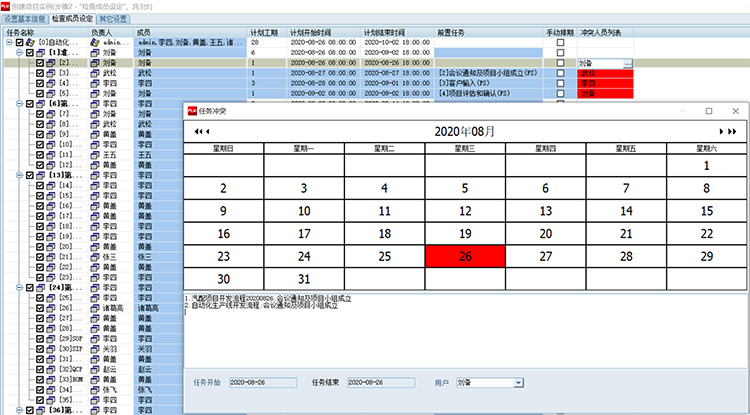Screen dimensions: 750x415
Task: Open the ellipsis browse button beside 刘备
Action: pos(627,63)
